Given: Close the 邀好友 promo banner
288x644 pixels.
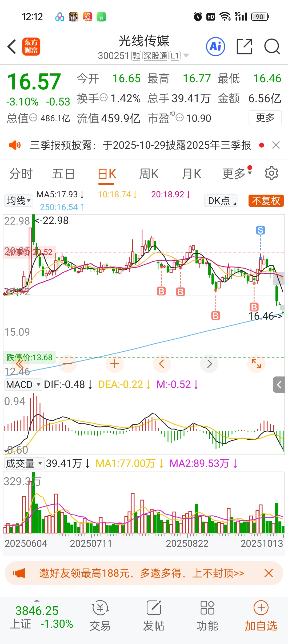Looking at the screenshot, I should [x=269, y=573].
